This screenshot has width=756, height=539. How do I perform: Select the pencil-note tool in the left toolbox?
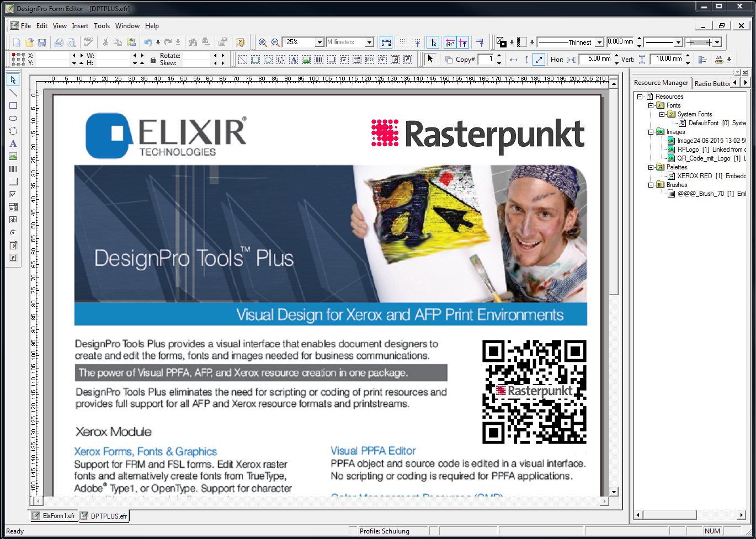tap(13, 245)
